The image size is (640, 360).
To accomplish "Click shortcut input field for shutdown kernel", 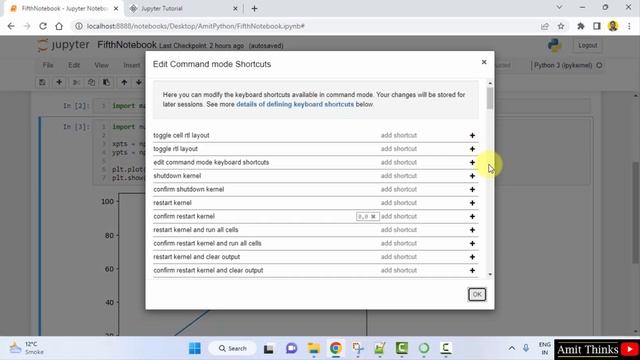I will click(x=399, y=176).
